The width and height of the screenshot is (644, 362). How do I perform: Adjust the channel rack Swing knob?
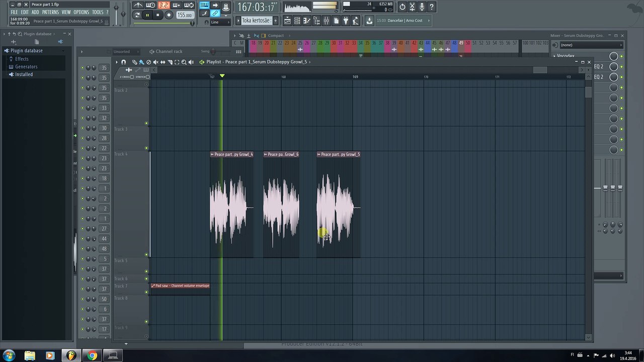pos(213,51)
